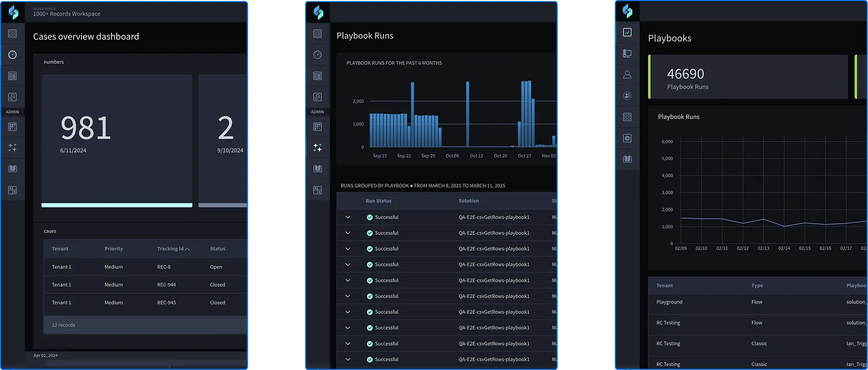Click the Open status cell
This screenshot has height=370, width=868.
coord(216,267)
